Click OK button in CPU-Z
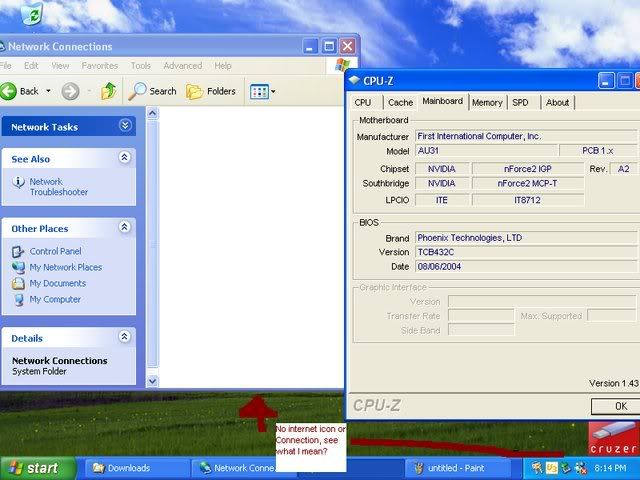 click(x=619, y=406)
